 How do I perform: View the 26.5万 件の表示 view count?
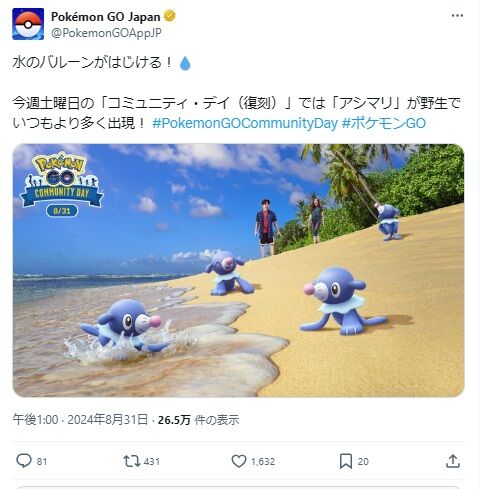(198, 420)
